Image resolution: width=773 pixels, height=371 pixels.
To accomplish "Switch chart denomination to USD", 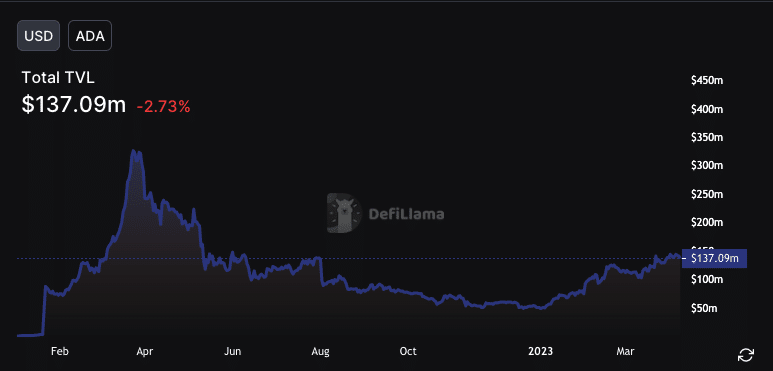I will pos(38,36).
